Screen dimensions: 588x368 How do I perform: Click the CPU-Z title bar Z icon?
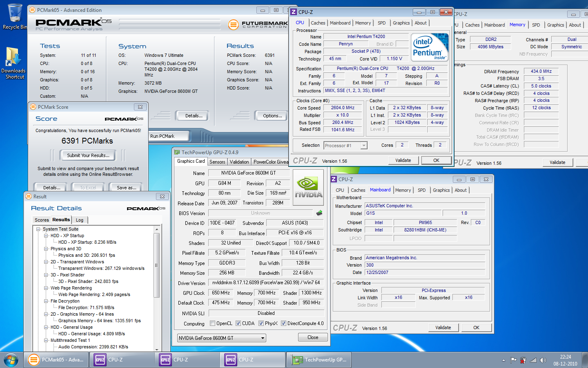pyautogui.click(x=294, y=12)
